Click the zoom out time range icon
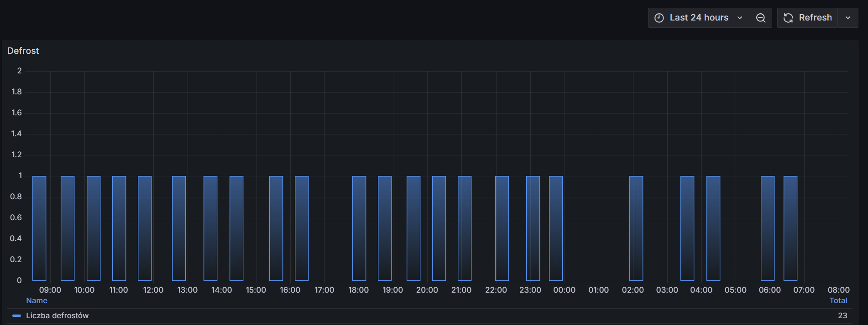Viewport: 868px width, 325px height. click(x=761, y=18)
